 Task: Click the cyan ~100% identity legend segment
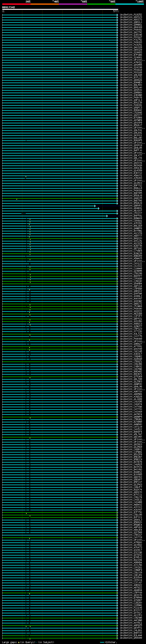click(x=129, y=4)
